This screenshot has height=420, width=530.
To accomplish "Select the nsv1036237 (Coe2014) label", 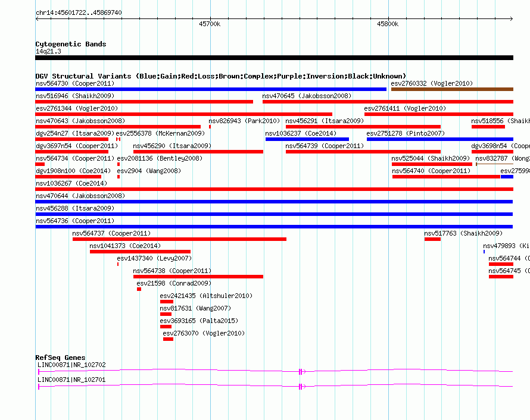I will [301, 133].
